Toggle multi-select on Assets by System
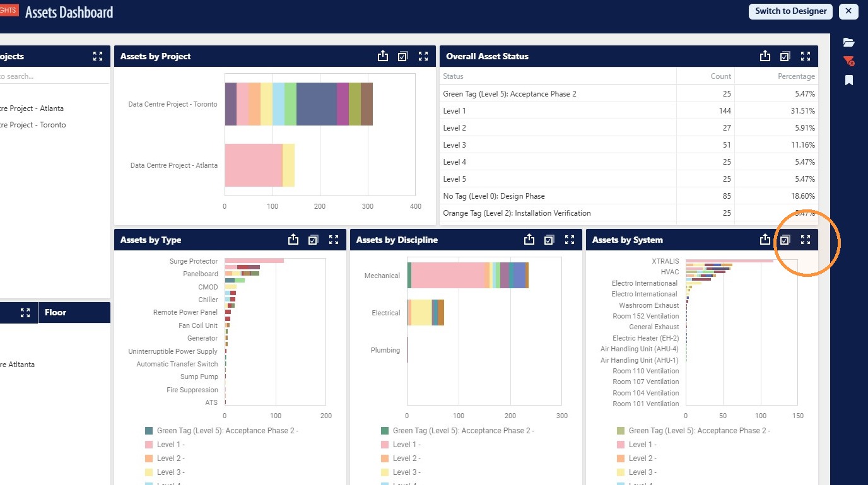The image size is (868, 485). [x=785, y=240]
